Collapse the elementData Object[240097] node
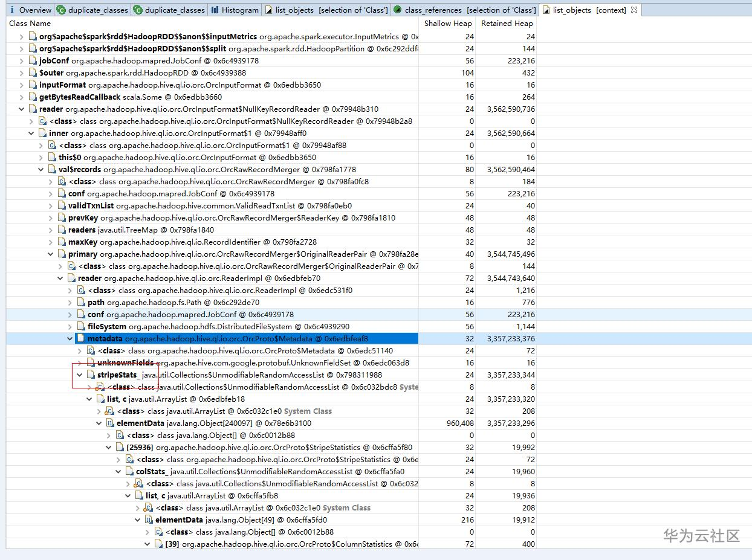This screenshot has height=560, width=752. (99, 423)
